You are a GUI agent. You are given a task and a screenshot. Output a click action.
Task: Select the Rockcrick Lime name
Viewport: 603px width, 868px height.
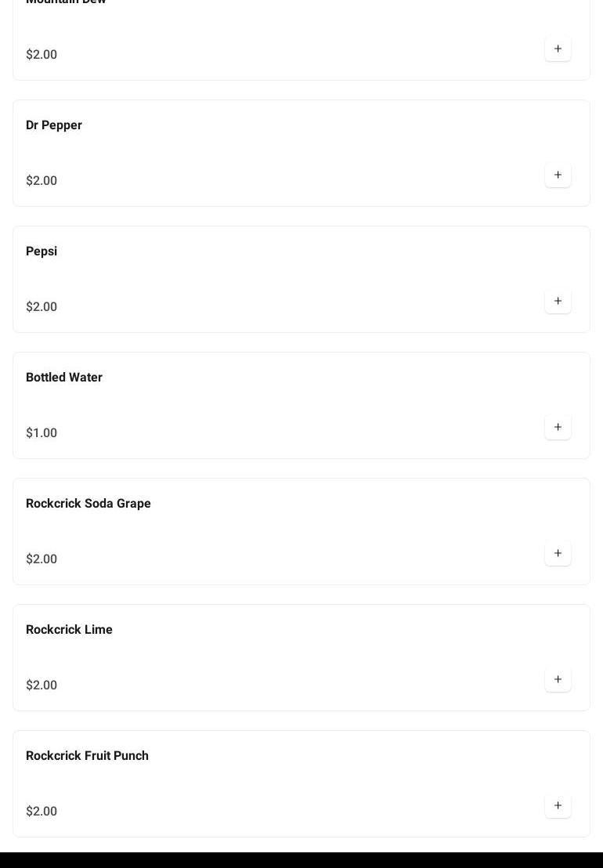69,630
